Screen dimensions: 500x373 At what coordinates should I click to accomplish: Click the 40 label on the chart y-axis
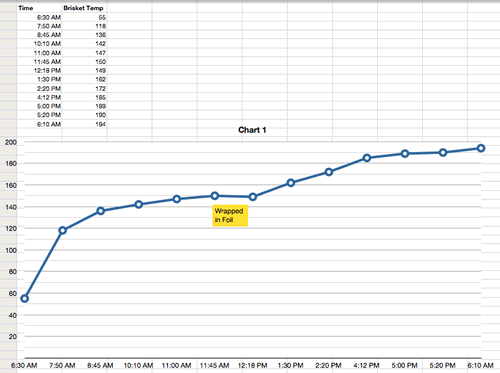[12, 315]
